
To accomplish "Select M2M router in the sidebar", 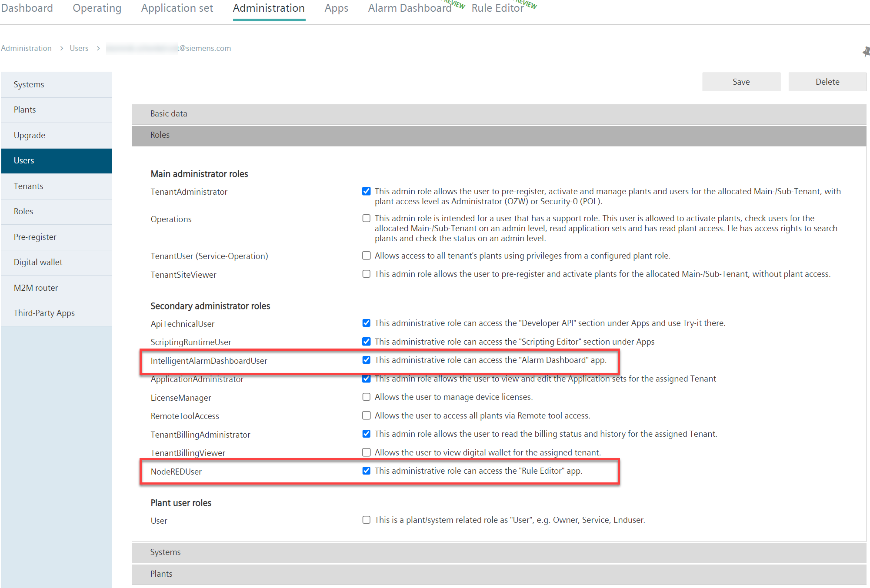I will [x=57, y=288].
